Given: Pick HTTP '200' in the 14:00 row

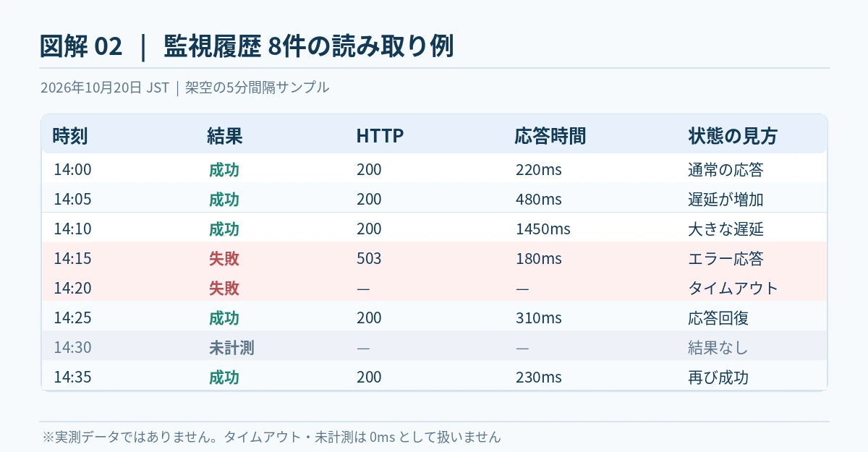Looking at the screenshot, I should [x=369, y=170].
